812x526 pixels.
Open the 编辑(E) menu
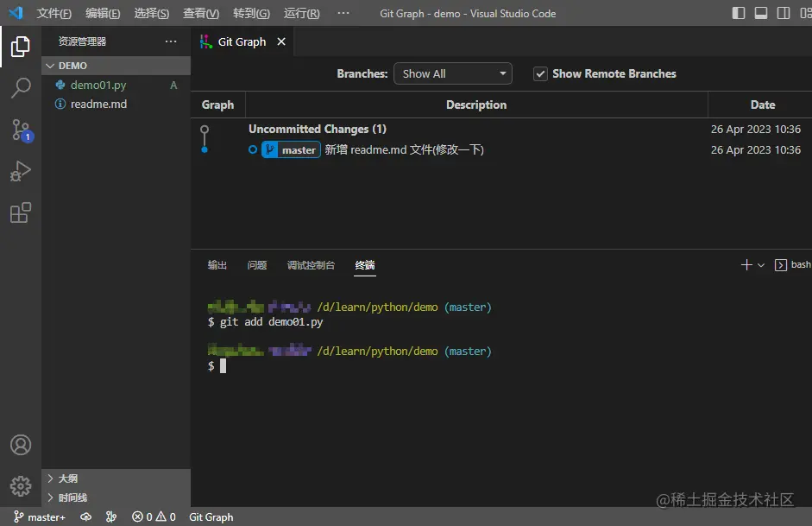click(103, 14)
